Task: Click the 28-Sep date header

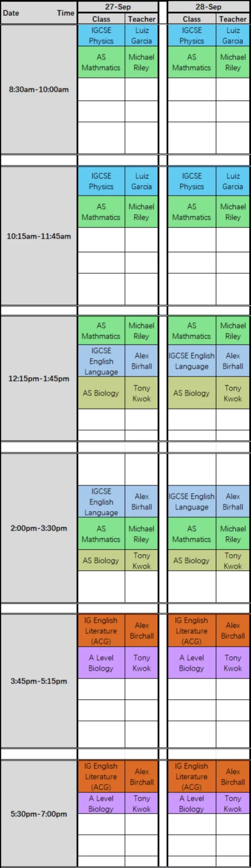Action: pyautogui.click(x=208, y=7)
